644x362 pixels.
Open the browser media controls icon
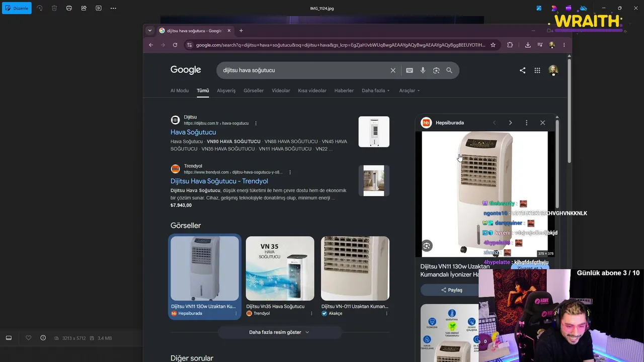540,45
